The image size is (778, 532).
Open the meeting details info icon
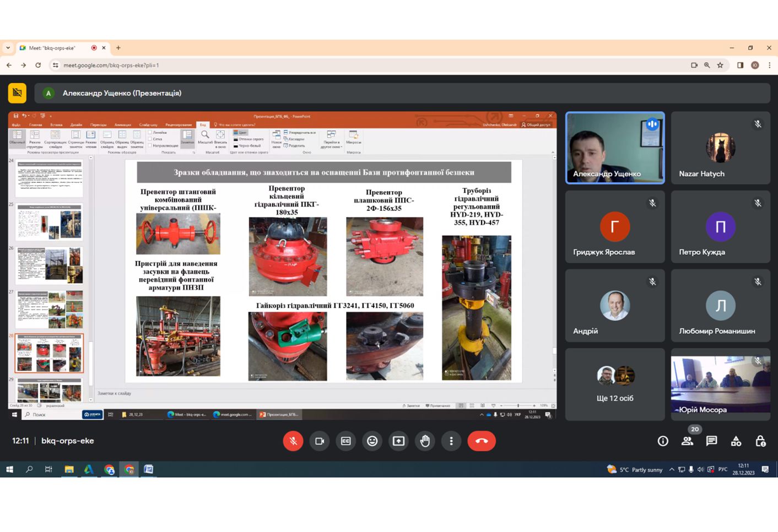663,441
